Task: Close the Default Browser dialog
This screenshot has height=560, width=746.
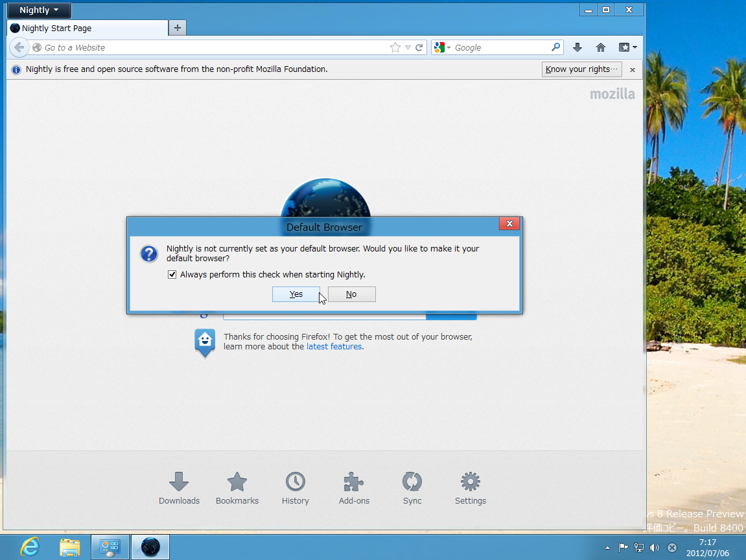Action: tap(509, 224)
